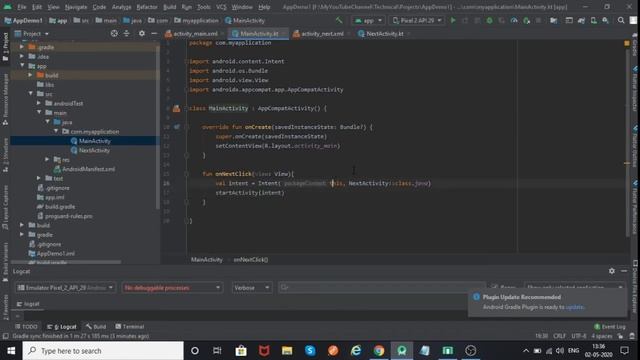Screen dimensions: 640x360
Task: Hide the Logcat panel with minus icon
Action: (x=624, y=271)
